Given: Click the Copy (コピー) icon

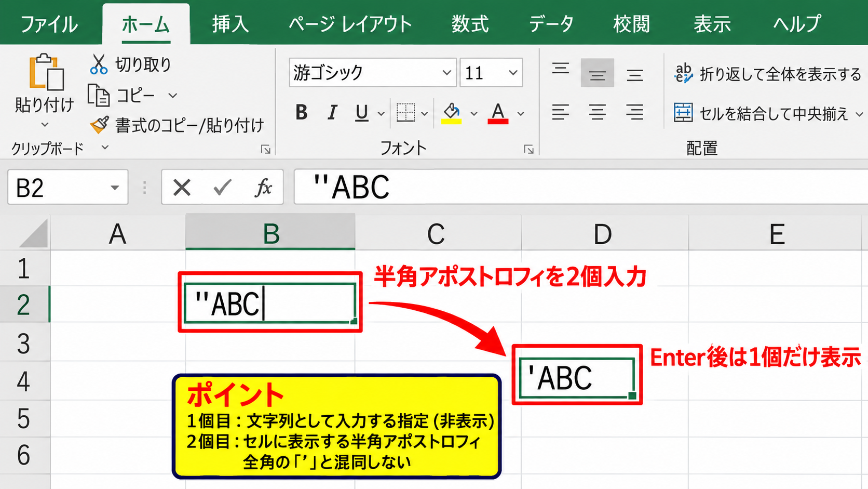Looking at the screenshot, I should pos(99,95).
